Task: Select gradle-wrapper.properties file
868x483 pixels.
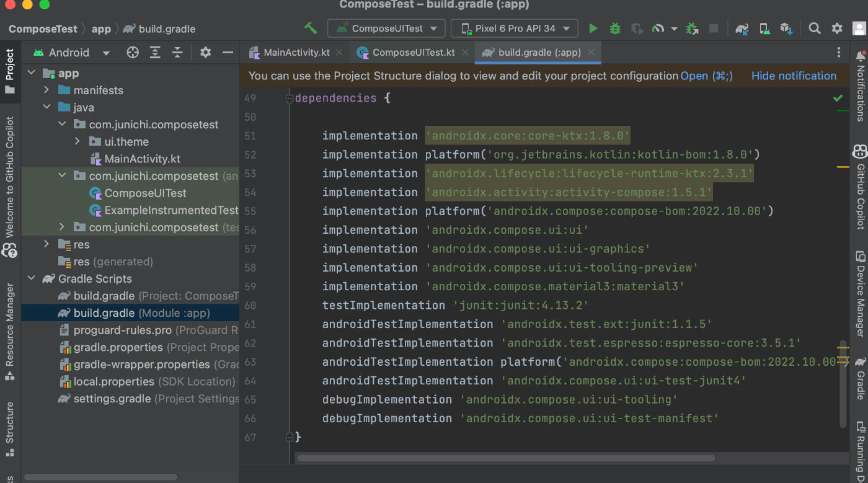Action: pyautogui.click(x=148, y=365)
